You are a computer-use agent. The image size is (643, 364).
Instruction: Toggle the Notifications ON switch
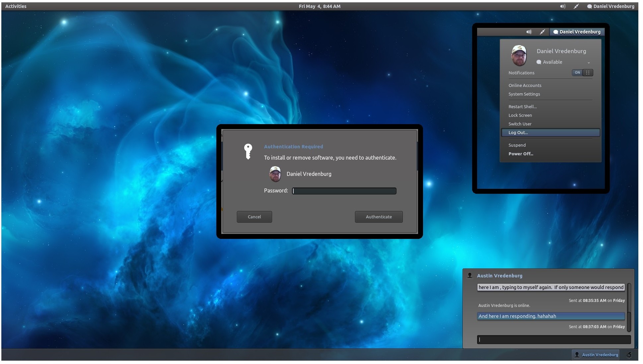click(x=582, y=73)
